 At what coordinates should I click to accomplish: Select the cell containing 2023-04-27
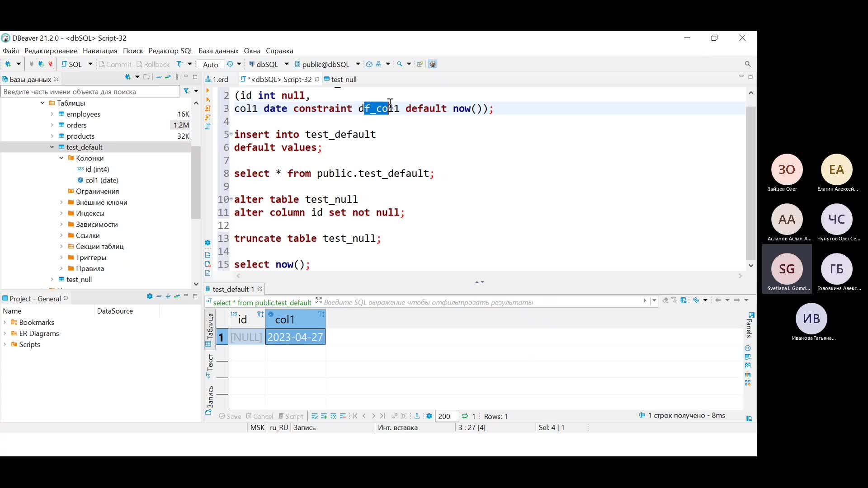coord(295,337)
